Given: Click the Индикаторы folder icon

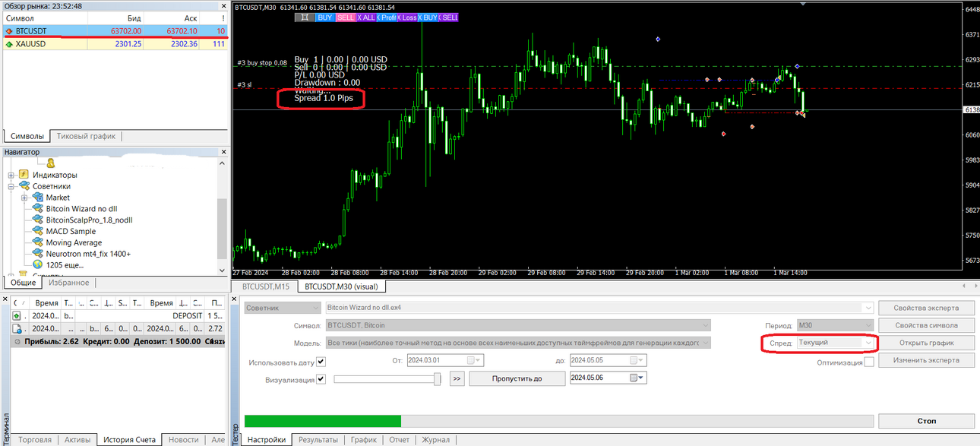Looking at the screenshot, I should (24, 175).
